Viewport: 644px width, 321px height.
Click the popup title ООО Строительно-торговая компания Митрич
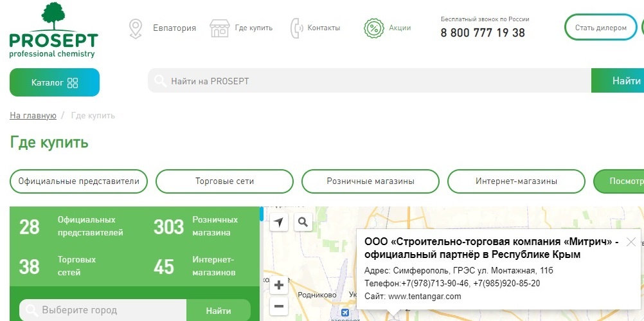[x=491, y=248]
